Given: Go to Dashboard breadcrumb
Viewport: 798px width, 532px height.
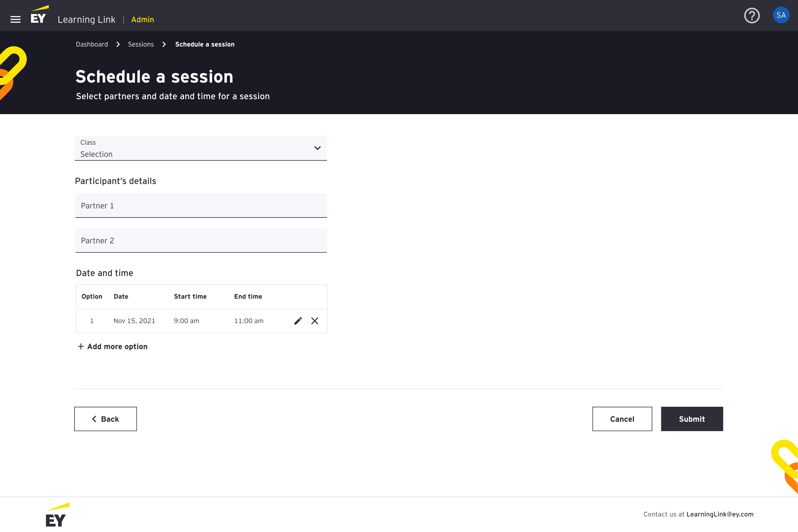Looking at the screenshot, I should [92, 44].
